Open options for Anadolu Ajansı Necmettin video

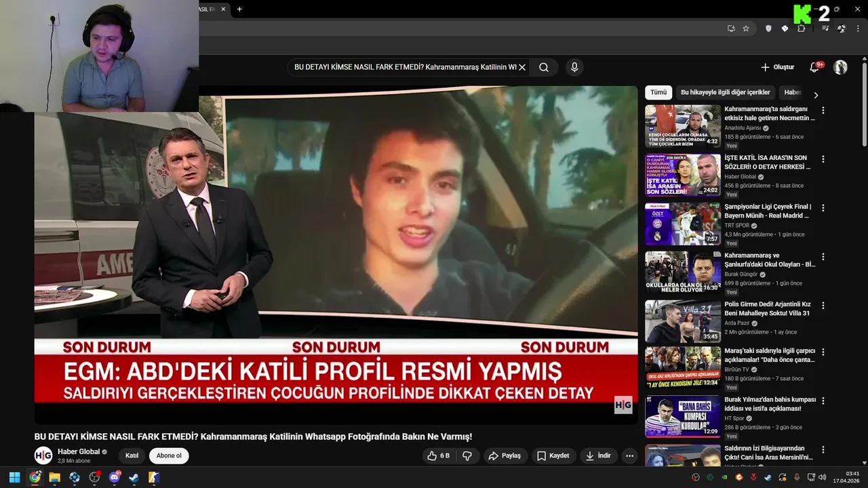point(823,110)
